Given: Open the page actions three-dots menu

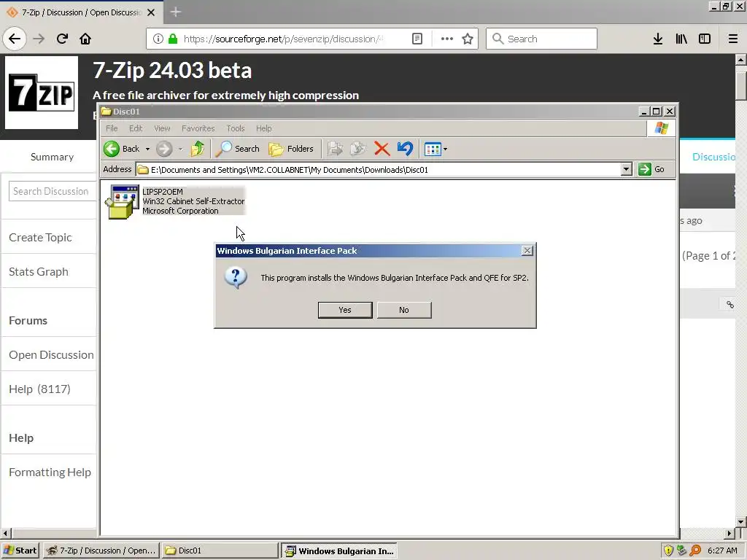Looking at the screenshot, I should [447, 39].
